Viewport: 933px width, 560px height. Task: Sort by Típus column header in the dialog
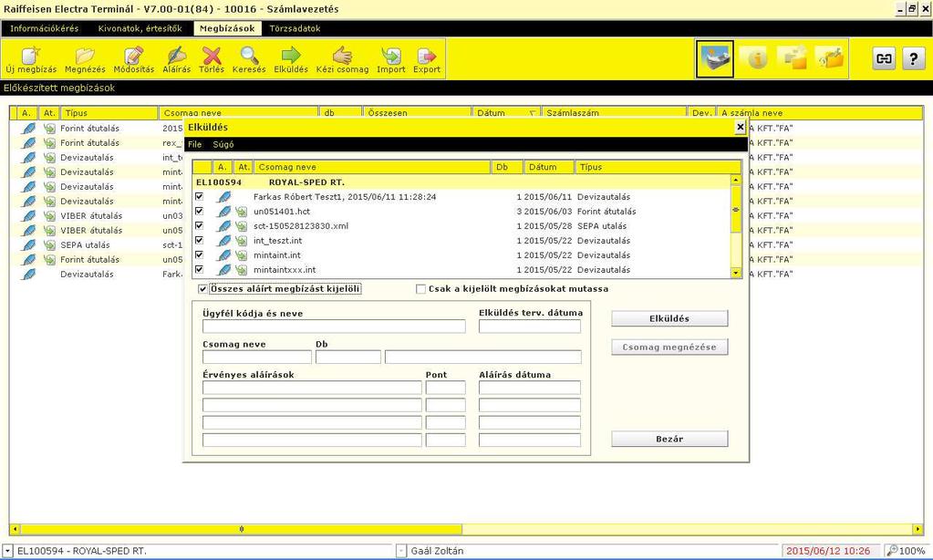[x=658, y=167]
